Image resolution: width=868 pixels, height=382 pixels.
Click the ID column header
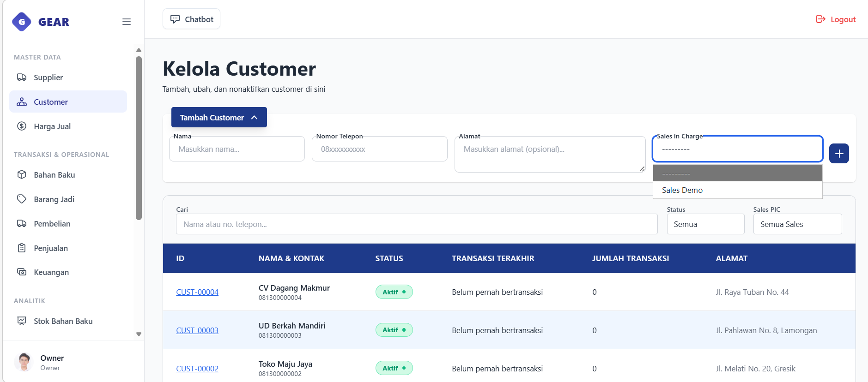pyautogui.click(x=180, y=258)
